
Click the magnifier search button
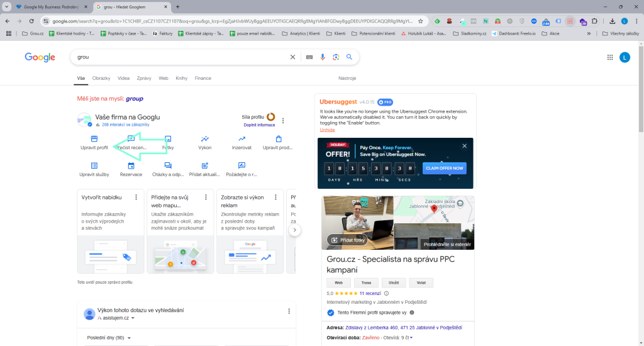pyautogui.click(x=349, y=57)
